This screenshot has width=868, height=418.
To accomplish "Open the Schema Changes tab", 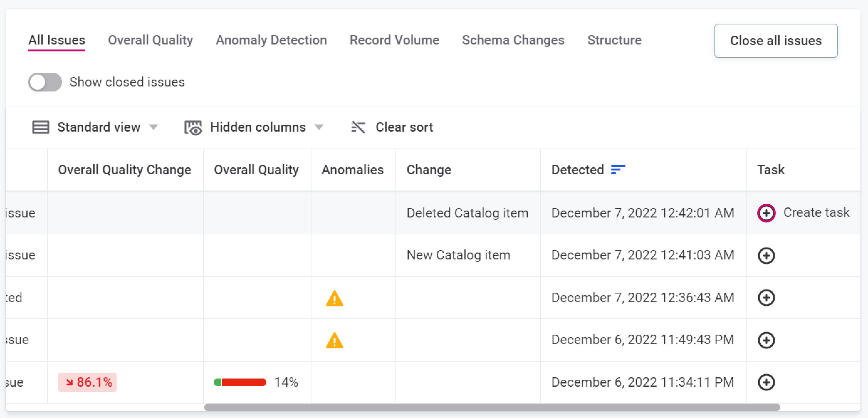I will click(x=513, y=40).
